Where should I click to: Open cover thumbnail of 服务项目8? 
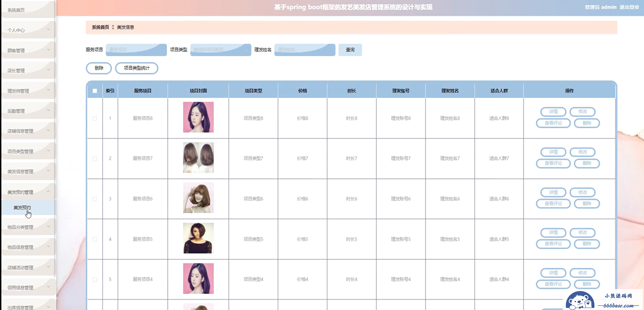pyautogui.click(x=198, y=117)
